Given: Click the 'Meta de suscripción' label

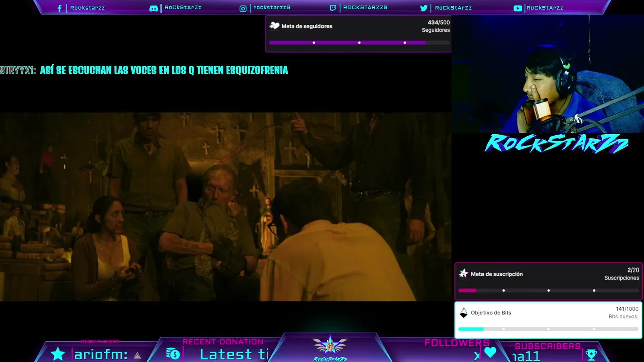Looking at the screenshot, I should 497,274.
